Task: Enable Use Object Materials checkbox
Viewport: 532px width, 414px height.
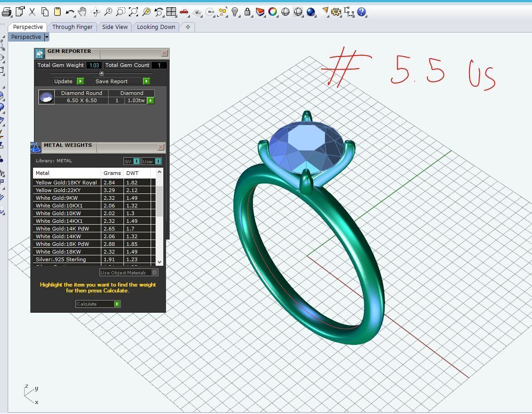Action: click(154, 273)
